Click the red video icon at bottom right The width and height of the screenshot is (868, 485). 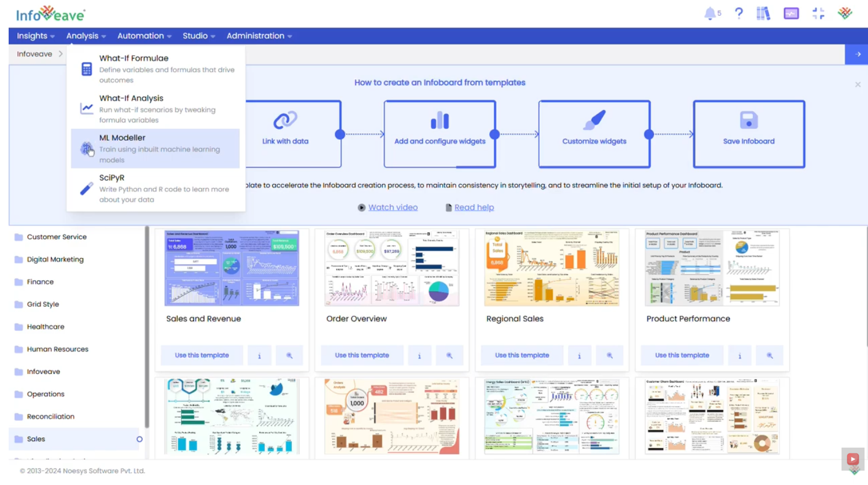[x=852, y=459]
